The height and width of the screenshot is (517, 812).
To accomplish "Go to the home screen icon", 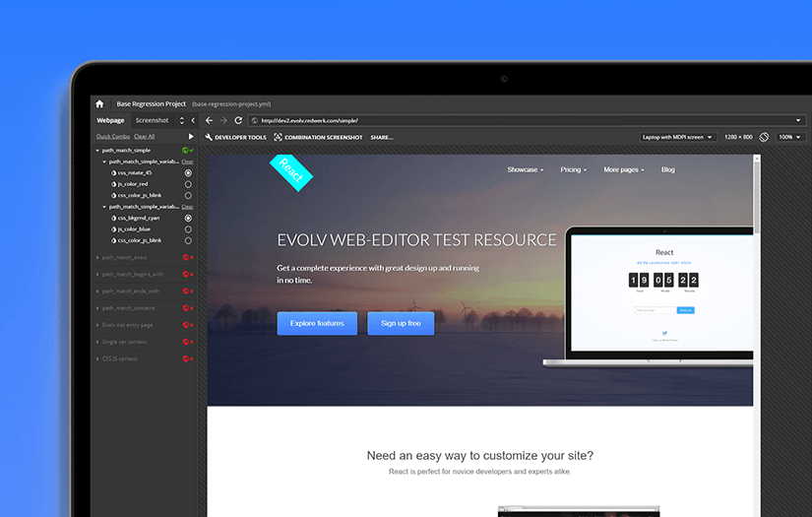I will tap(99, 104).
